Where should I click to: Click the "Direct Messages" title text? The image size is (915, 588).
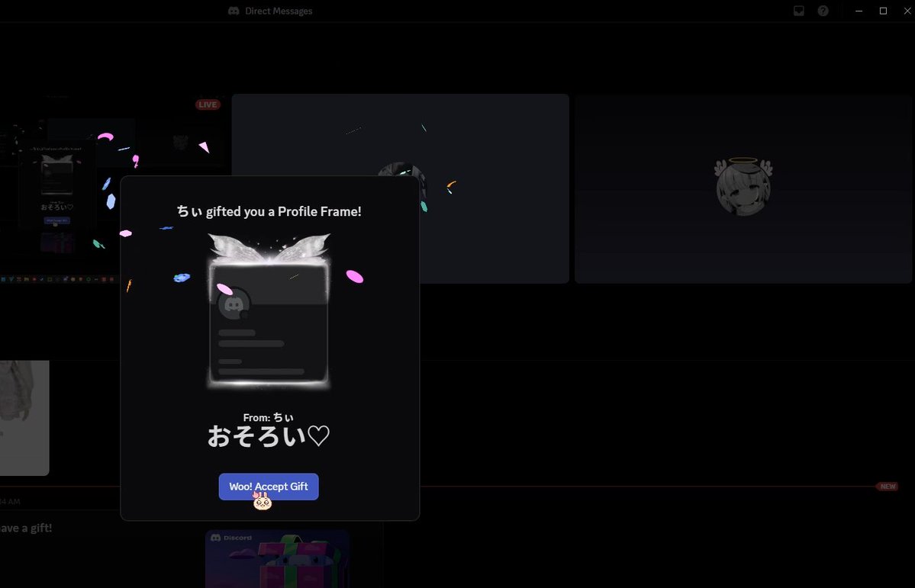click(x=279, y=11)
